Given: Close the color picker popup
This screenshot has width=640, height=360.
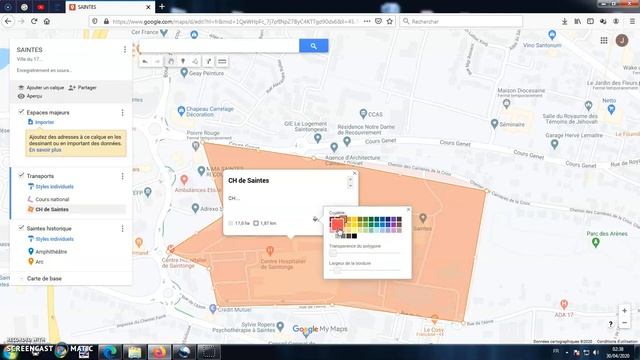Looking at the screenshot, I should coord(408,209).
